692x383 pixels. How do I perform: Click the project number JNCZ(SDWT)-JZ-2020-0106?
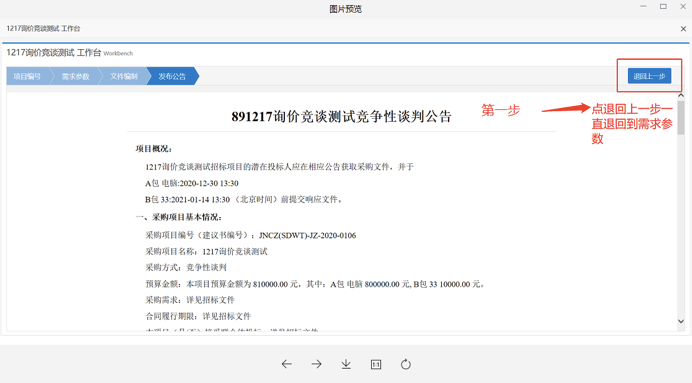307,235
